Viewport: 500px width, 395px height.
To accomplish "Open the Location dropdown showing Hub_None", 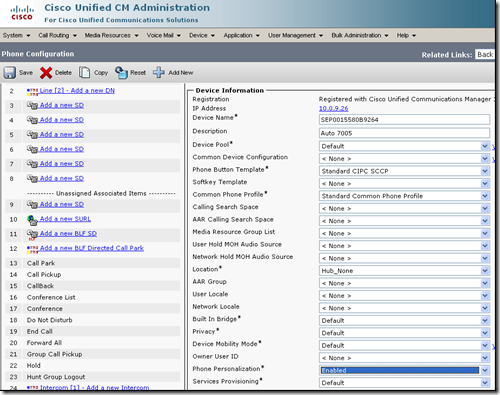I will [404, 271].
